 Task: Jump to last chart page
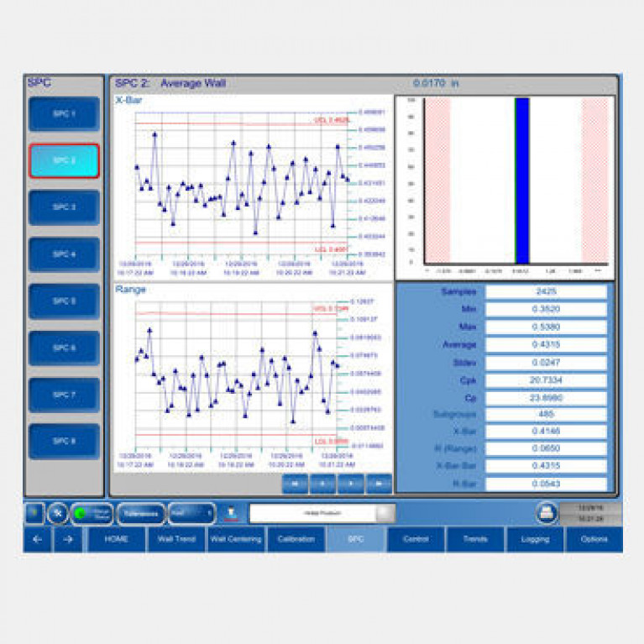click(x=379, y=483)
